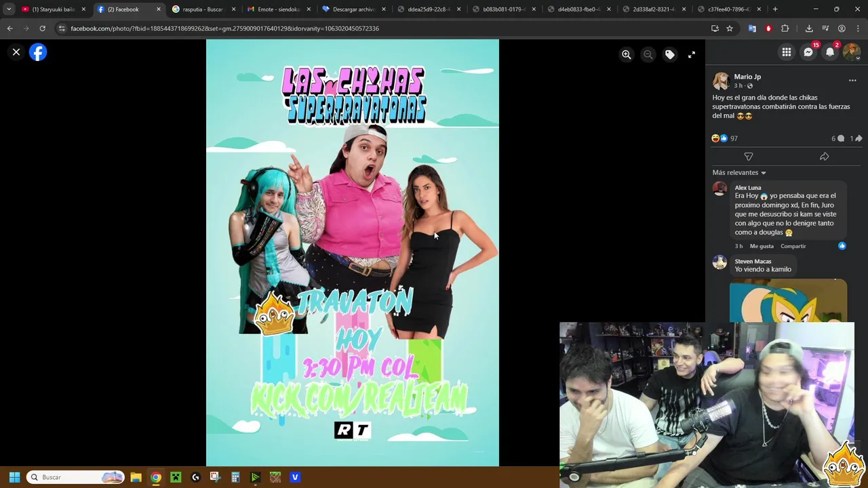Click the reaction button below the post
Image resolution: width=868 pixels, height=488 pixels.
pos(749,157)
